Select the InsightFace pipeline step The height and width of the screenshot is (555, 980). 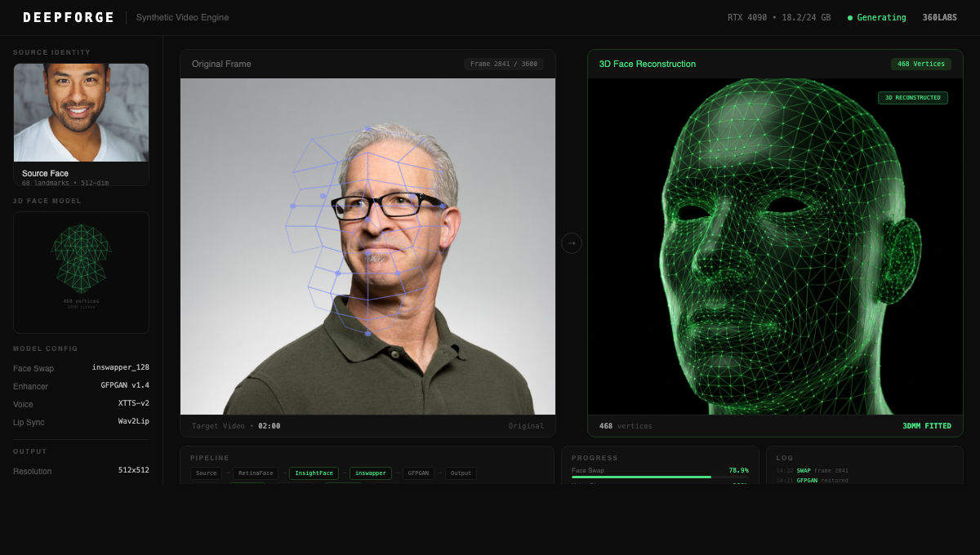point(314,473)
